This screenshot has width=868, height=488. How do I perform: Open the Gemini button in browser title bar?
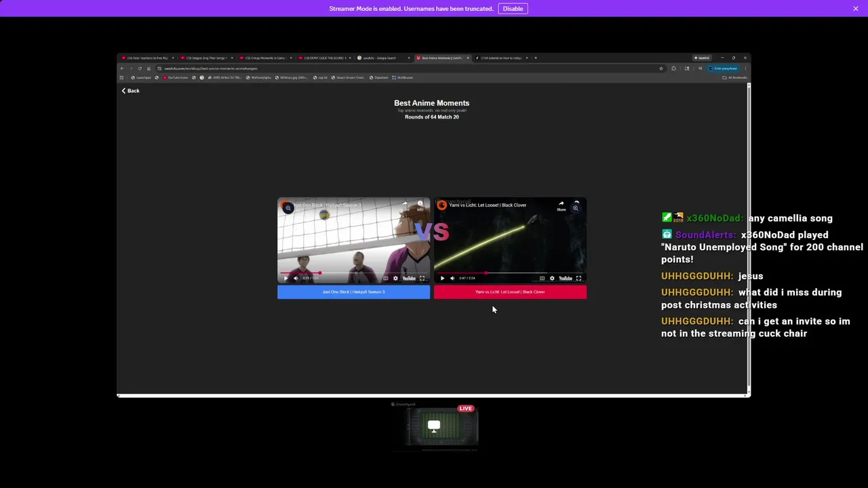(702, 58)
